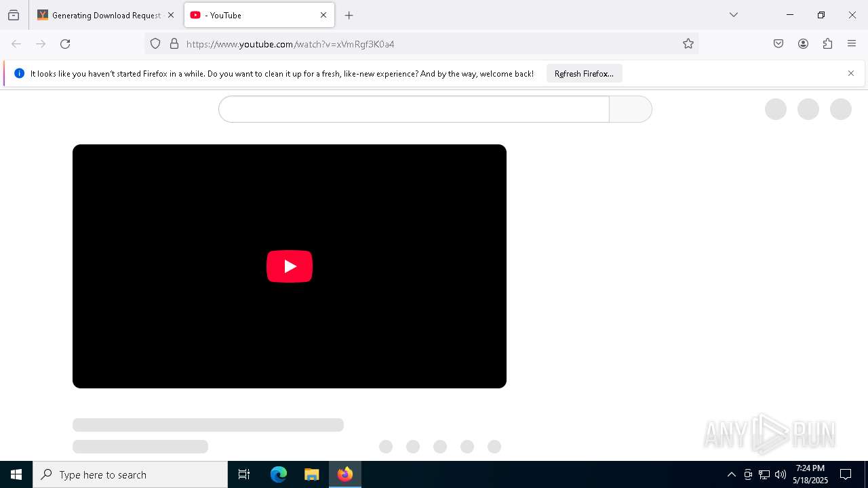The width and height of the screenshot is (868, 488).
Task: Play the YouTube video
Action: (290, 266)
